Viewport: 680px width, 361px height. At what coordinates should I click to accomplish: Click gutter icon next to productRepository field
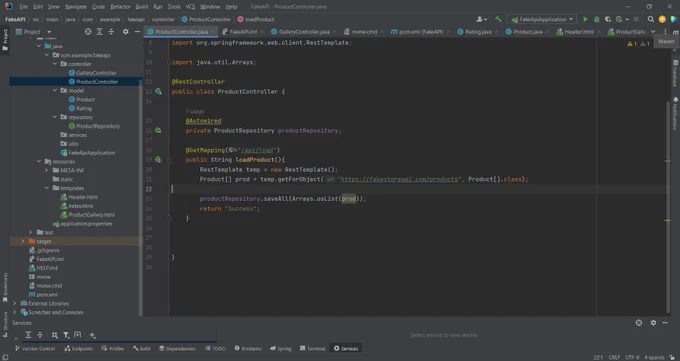(x=158, y=130)
